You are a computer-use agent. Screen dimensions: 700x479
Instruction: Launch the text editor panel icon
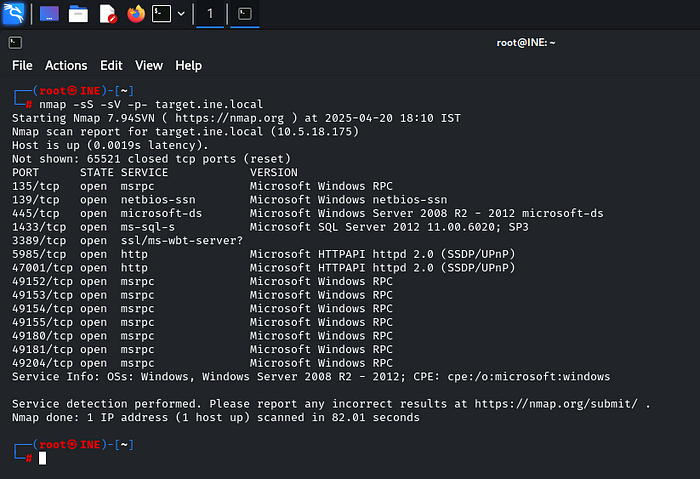click(108, 14)
